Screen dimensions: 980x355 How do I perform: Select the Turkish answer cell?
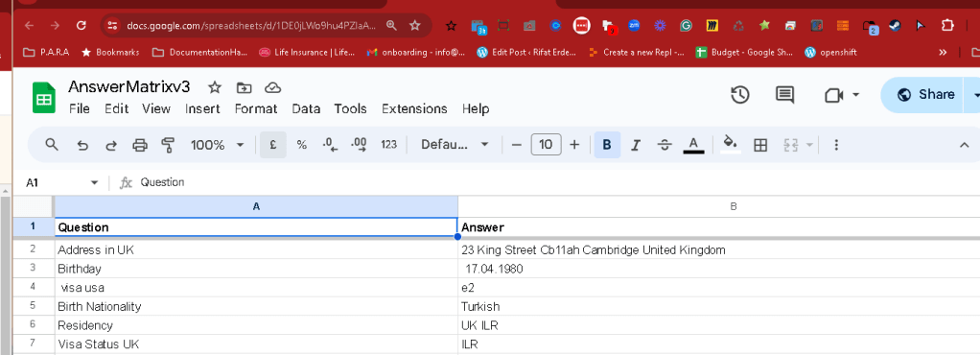(x=719, y=306)
